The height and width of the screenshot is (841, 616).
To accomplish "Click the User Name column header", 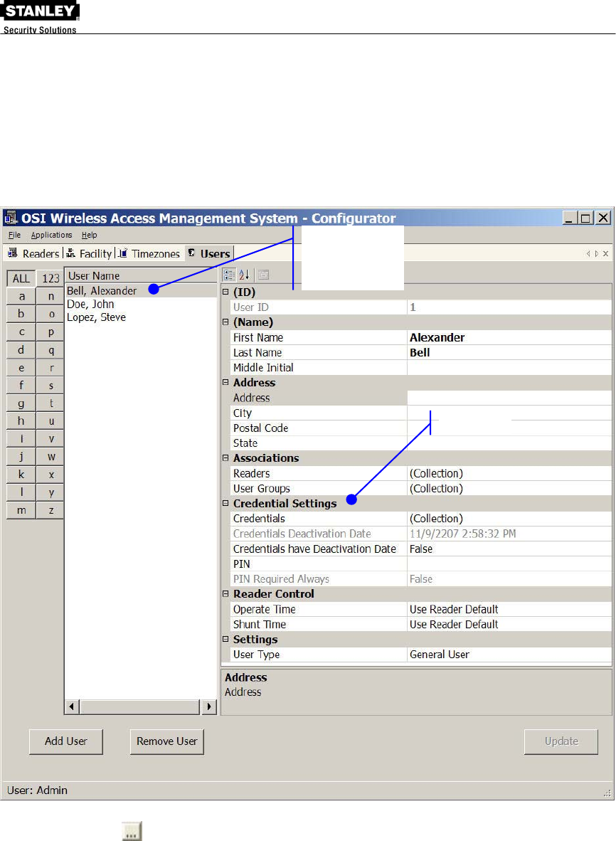I will [x=141, y=275].
